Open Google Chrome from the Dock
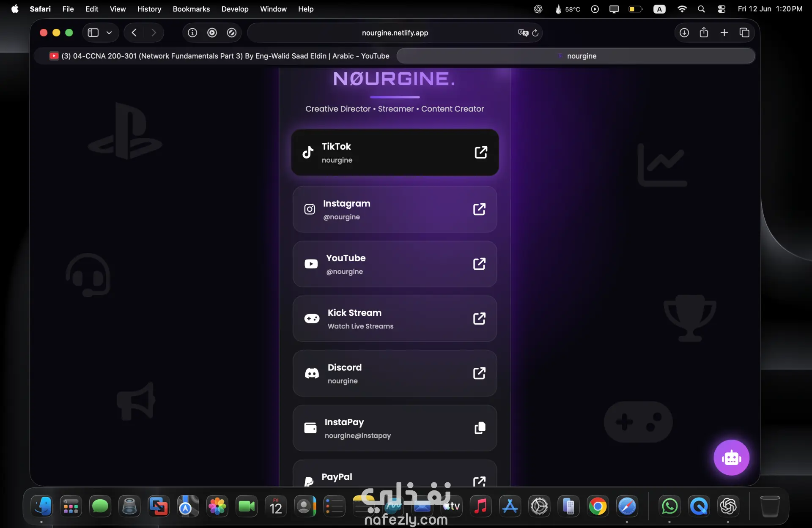This screenshot has width=812, height=528. pos(598,506)
